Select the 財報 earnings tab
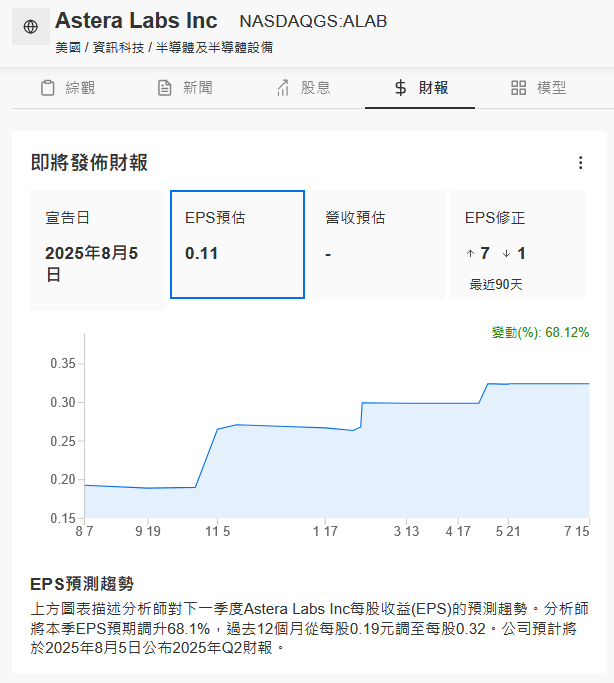 click(x=420, y=88)
